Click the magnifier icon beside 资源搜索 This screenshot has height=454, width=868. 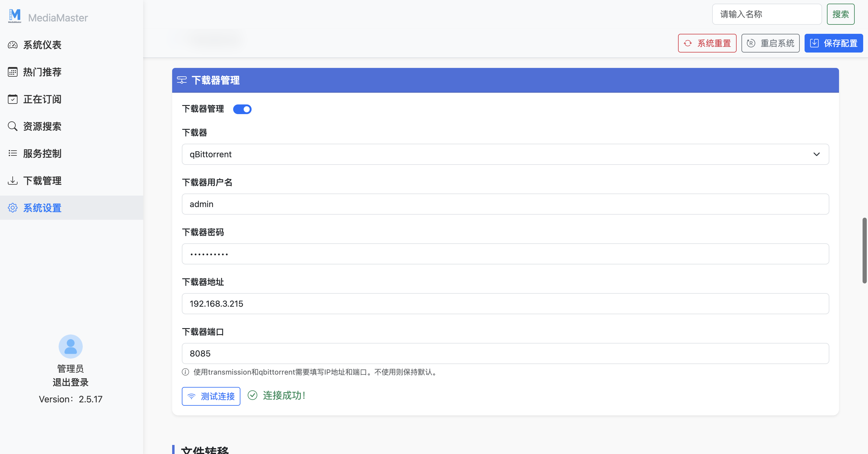[12, 126]
